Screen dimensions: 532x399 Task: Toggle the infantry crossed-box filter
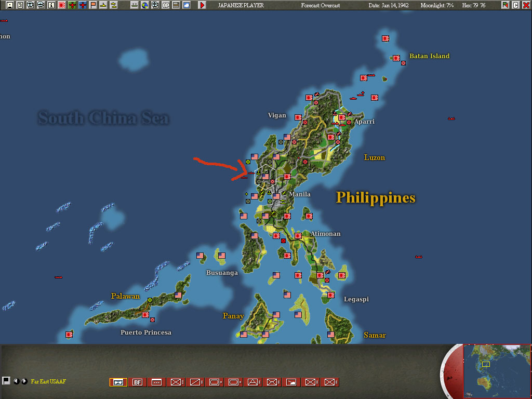pyautogui.click(x=177, y=382)
